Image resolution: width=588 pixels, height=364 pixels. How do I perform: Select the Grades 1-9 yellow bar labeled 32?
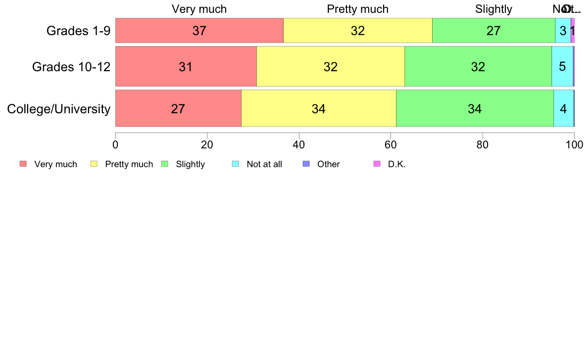click(358, 30)
